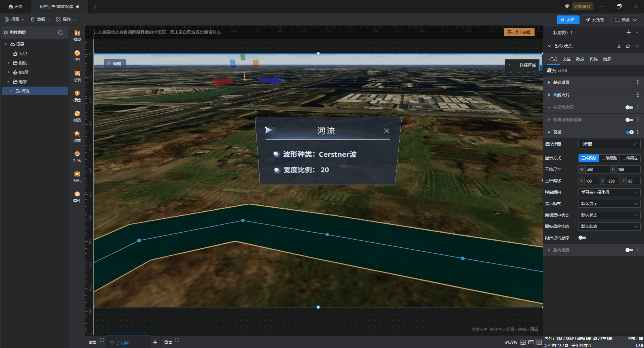Open the 材质 (Material) icon
This screenshot has width=644, height=348.
(77, 116)
